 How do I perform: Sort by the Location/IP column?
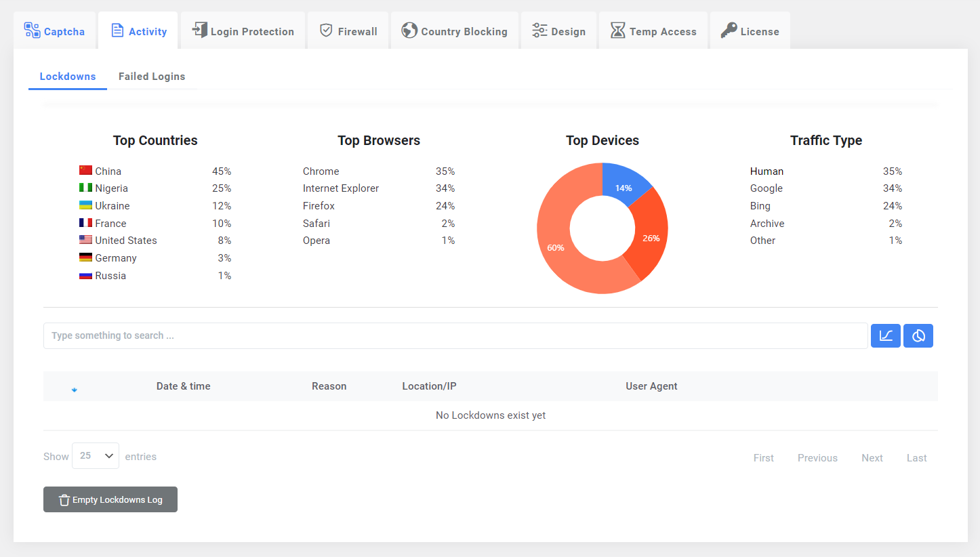point(429,386)
